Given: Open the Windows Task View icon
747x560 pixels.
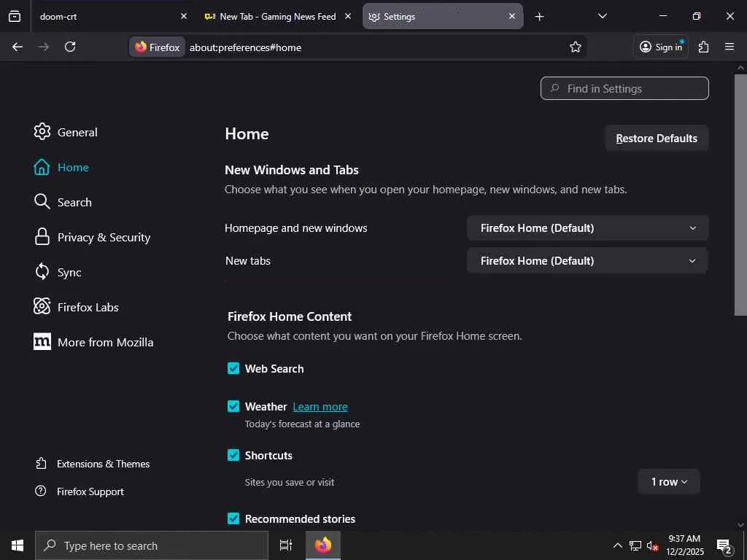Looking at the screenshot, I should click(286, 545).
